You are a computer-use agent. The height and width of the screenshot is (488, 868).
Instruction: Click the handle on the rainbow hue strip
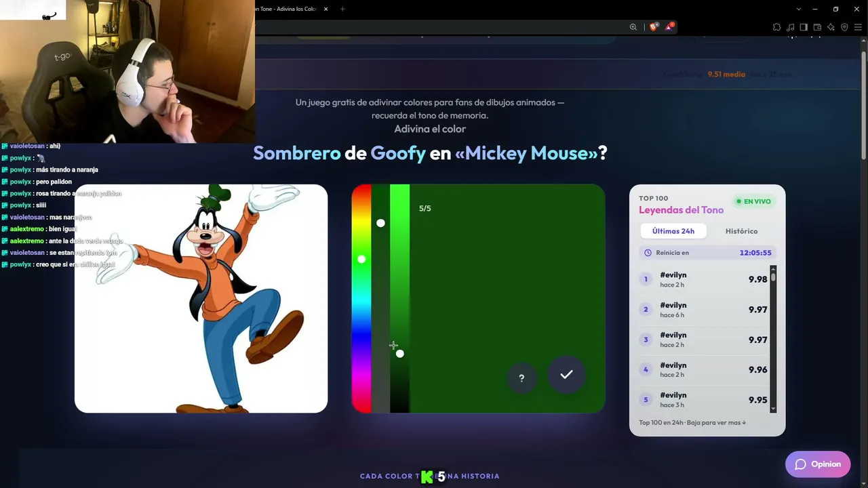point(361,259)
